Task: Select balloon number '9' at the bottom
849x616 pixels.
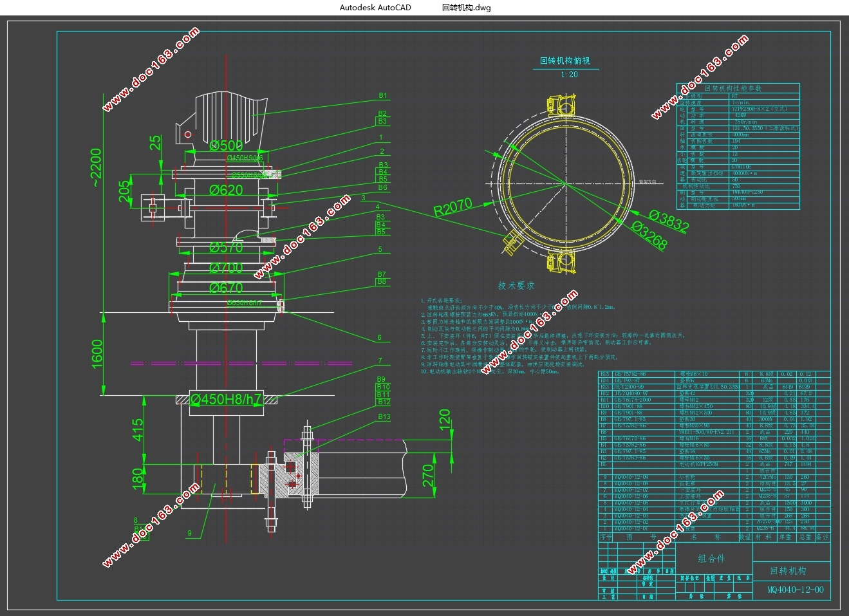Action: tap(190, 533)
